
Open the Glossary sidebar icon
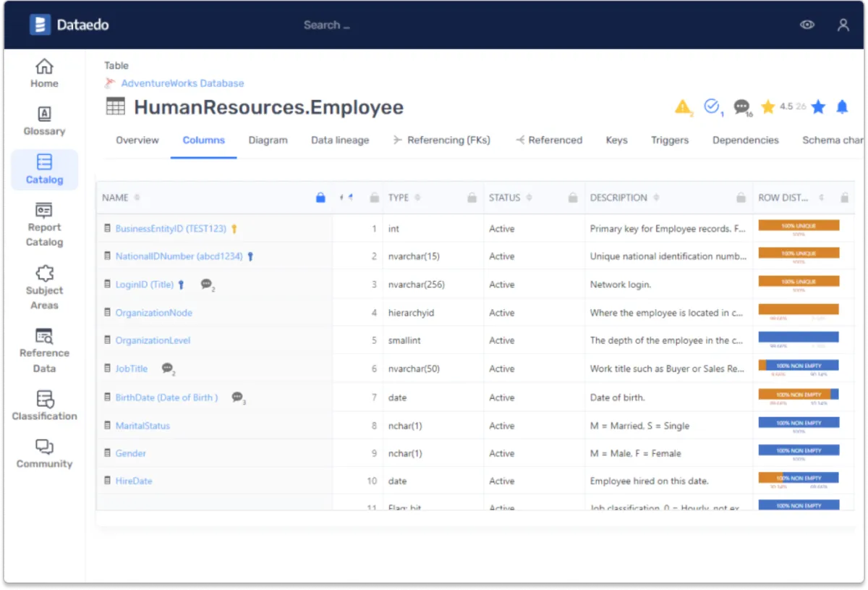(x=44, y=114)
